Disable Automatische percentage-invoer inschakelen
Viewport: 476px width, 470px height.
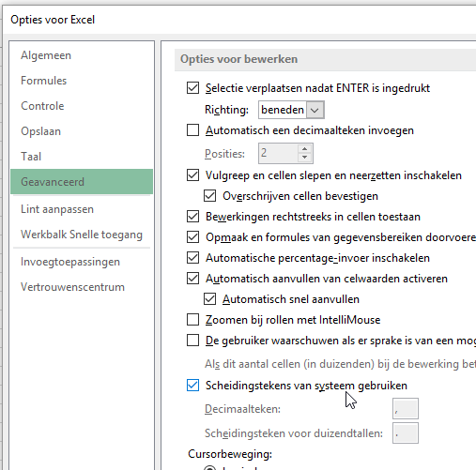tap(192, 258)
